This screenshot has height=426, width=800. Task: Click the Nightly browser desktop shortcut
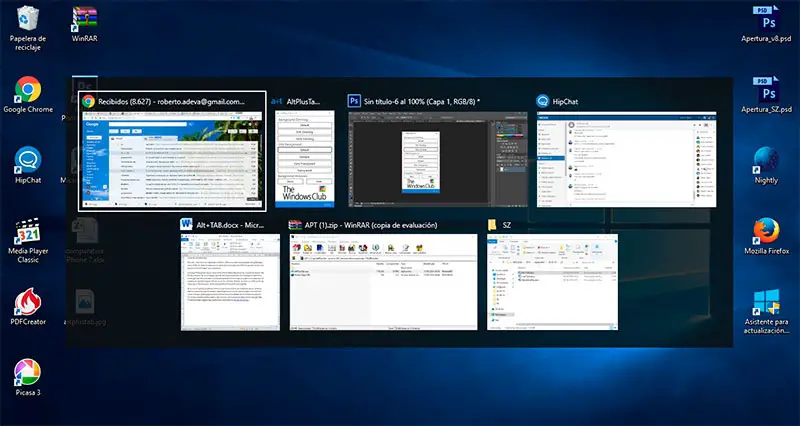tap(766, 165)
